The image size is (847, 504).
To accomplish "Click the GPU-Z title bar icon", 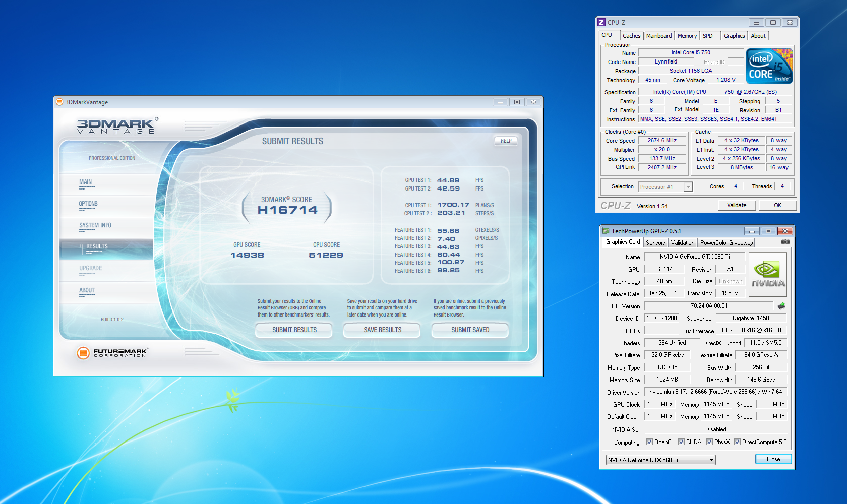I will pyautogui.click(x=606, y=231).
